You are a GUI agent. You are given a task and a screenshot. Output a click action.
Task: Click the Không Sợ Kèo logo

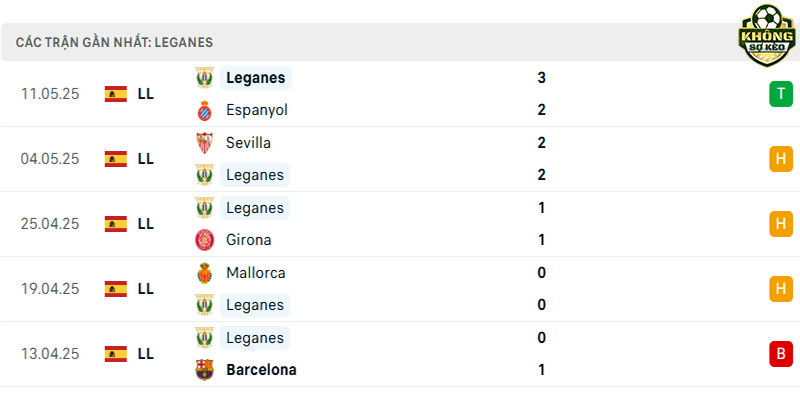[767, 35]
